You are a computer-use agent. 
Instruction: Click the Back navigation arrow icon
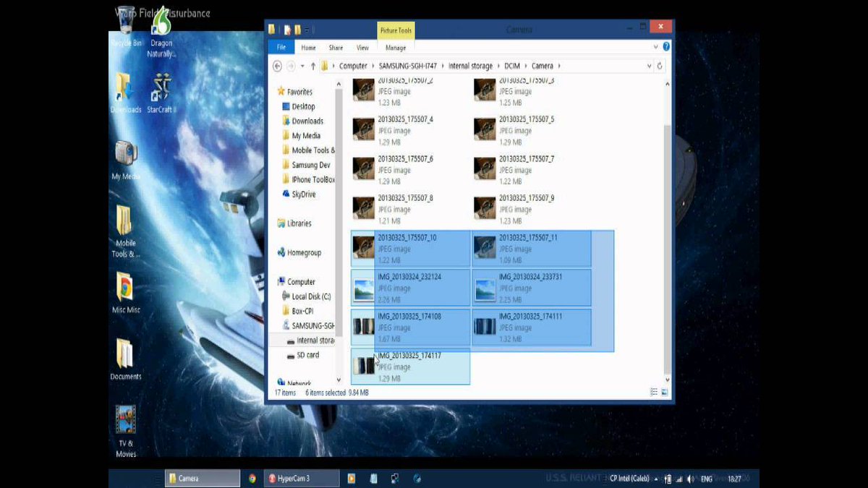coord(277,66)
